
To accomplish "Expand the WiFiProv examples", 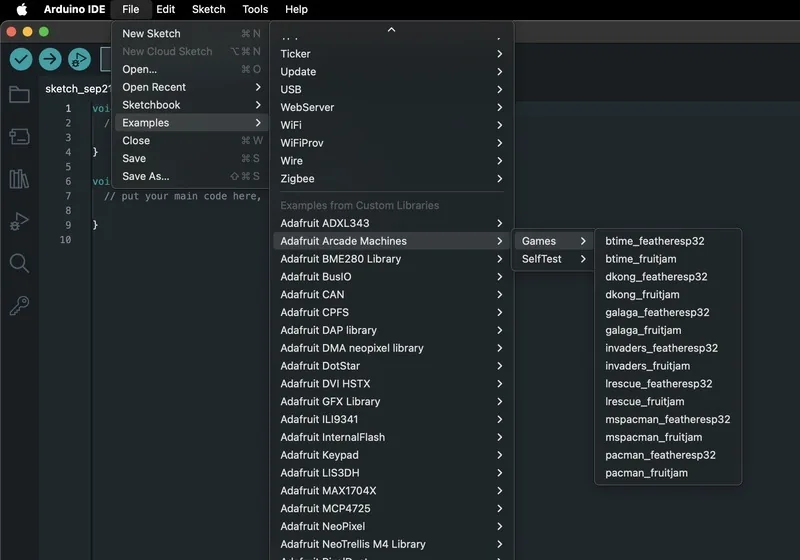I will (x=391, y=143).
